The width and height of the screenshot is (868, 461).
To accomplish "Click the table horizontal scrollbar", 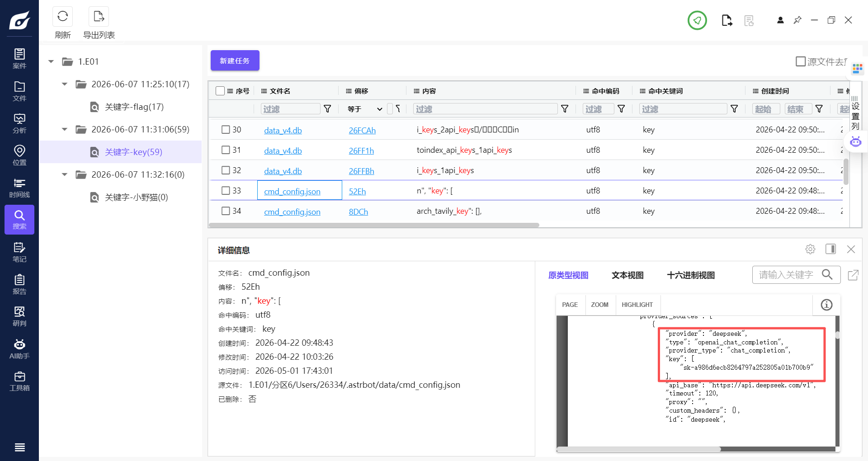I will (374, 225).
